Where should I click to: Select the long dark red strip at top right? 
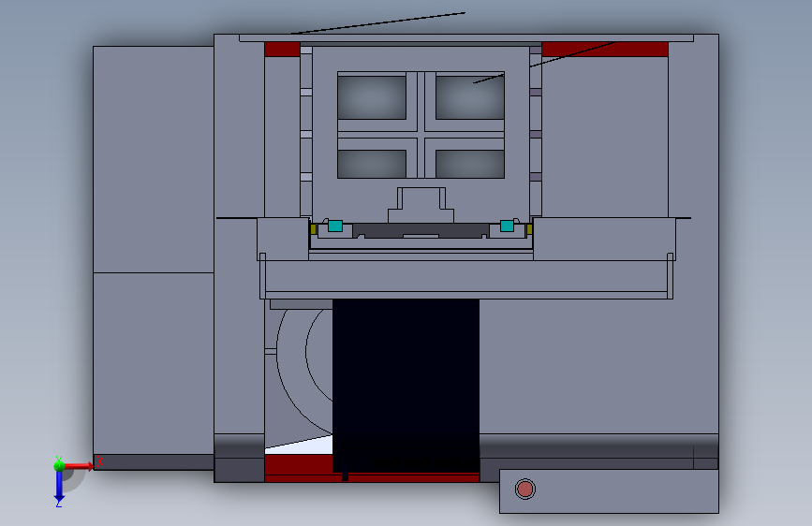(x=605, y=50)
